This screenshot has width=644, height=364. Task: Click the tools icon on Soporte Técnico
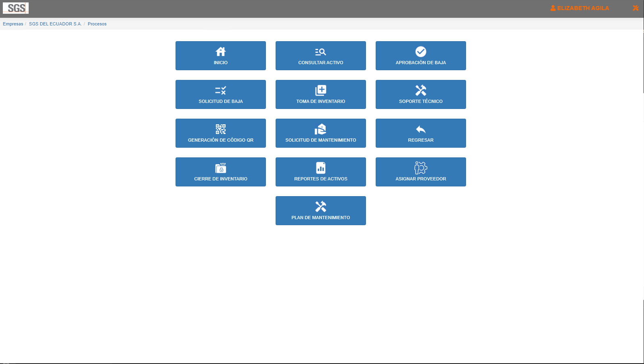420,90
